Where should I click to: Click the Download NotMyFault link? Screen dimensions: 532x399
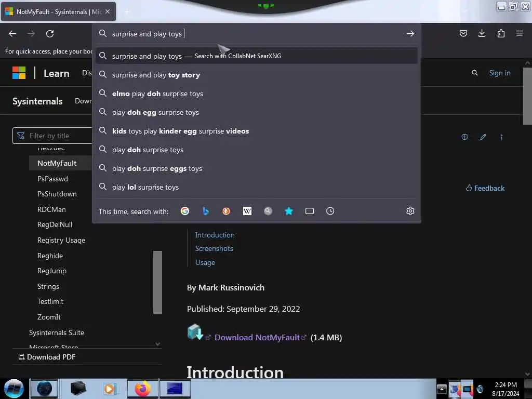pyautogui.click(x=257, y=337)
